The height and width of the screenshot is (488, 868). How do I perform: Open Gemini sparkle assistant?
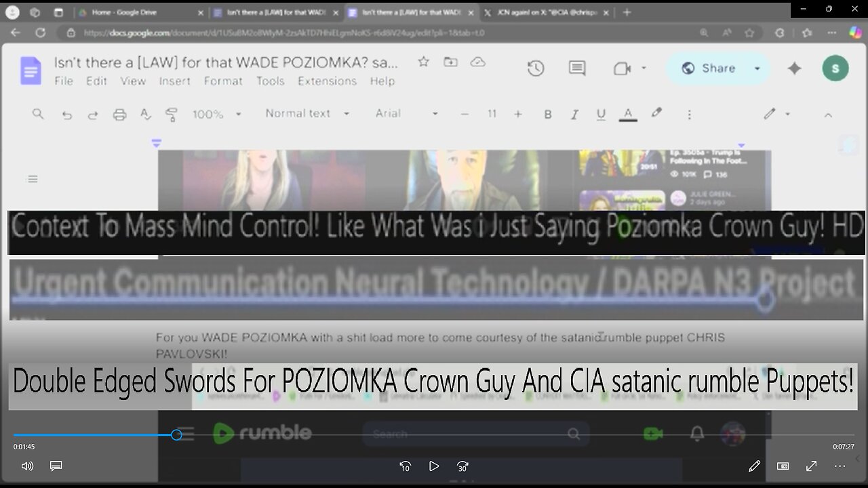point(794,68)
